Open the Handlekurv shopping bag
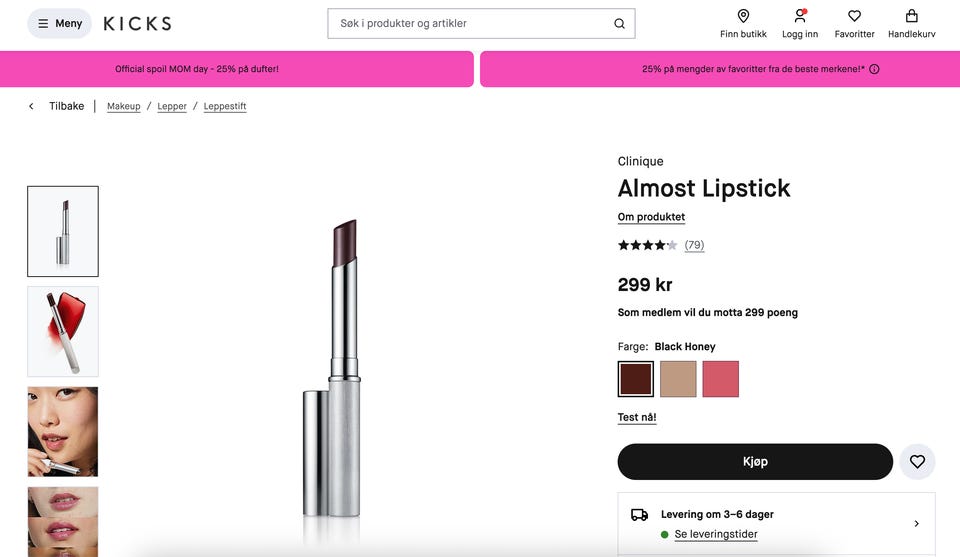 coord(911,17)
